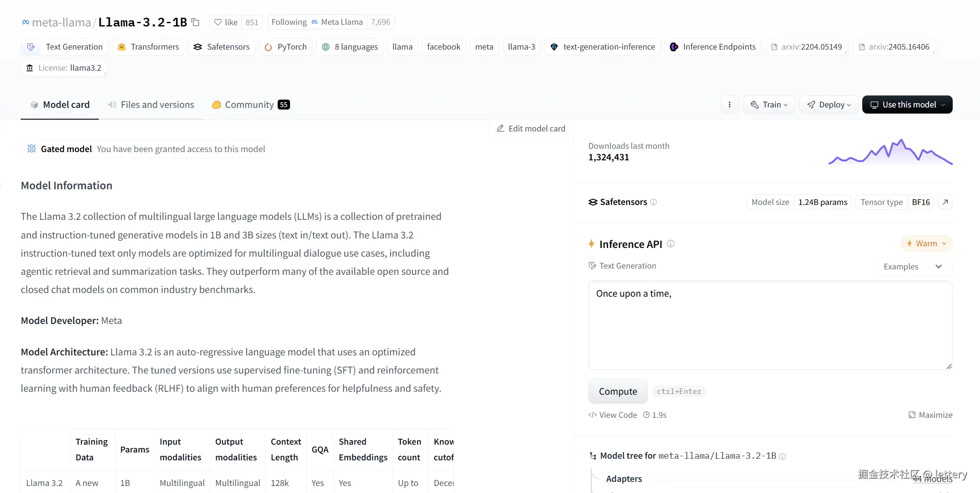
Task: Open safetensors viewer arrow icon
Action: pyautogui.click(x=945, y=202)
